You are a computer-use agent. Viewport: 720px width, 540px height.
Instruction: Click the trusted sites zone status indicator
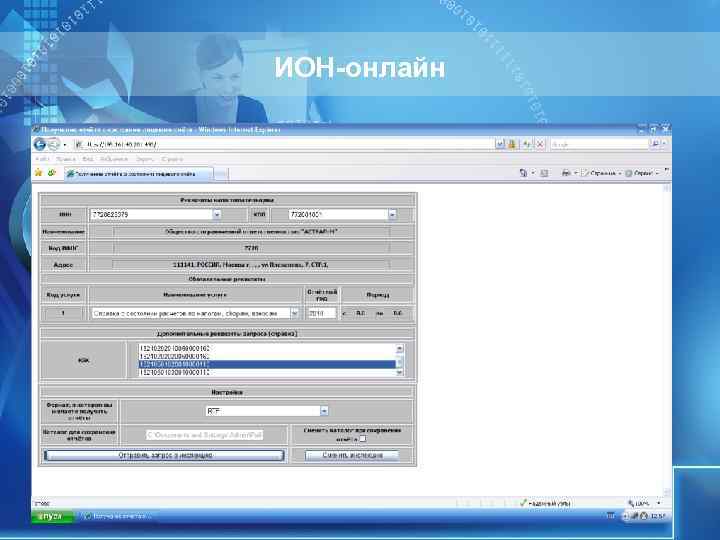pos(546,503)
